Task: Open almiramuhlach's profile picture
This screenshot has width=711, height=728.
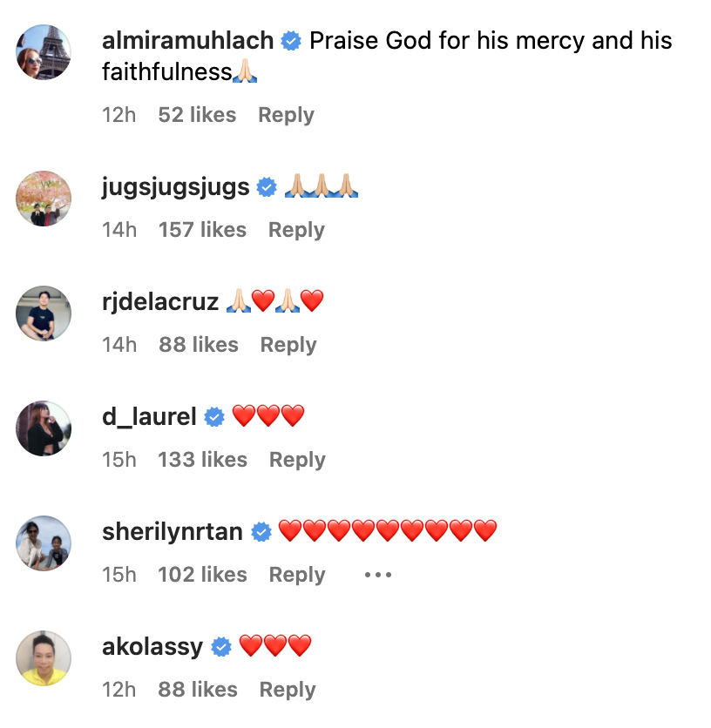Action: 44,53
